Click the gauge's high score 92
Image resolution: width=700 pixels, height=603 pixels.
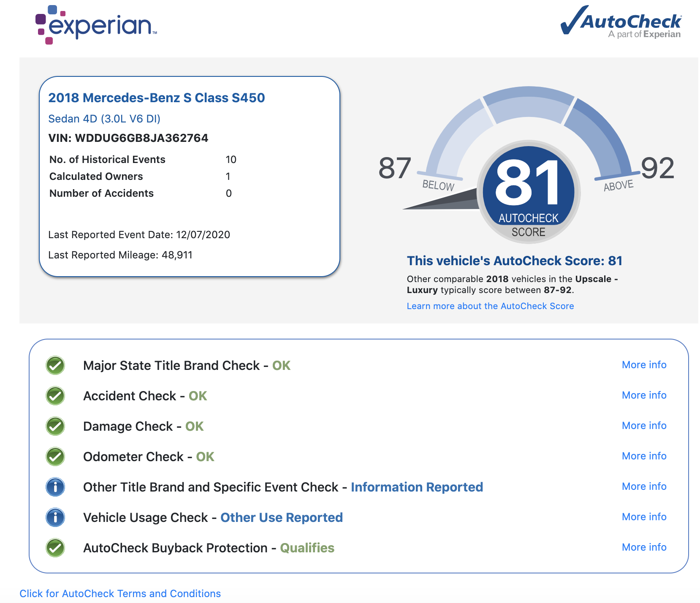coord(658,168)
